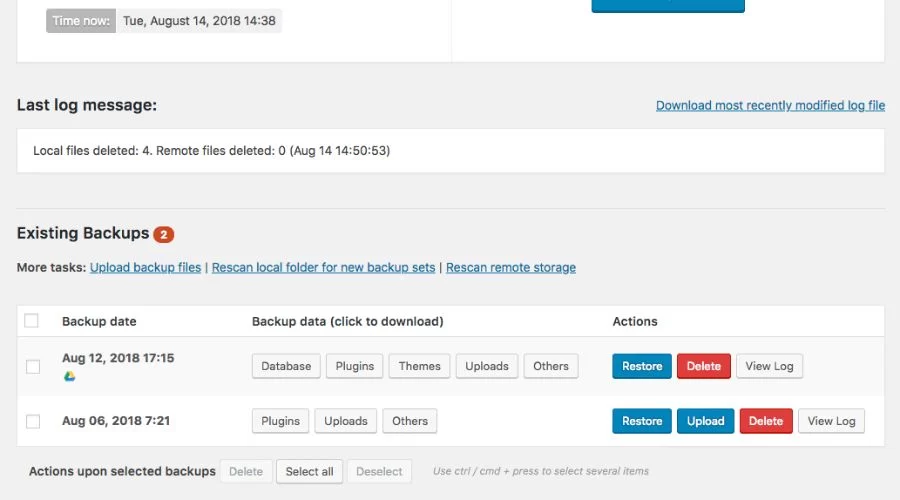Download Others from the Aug 06 backup
The image size is (900, 500).
coord(410,421)
